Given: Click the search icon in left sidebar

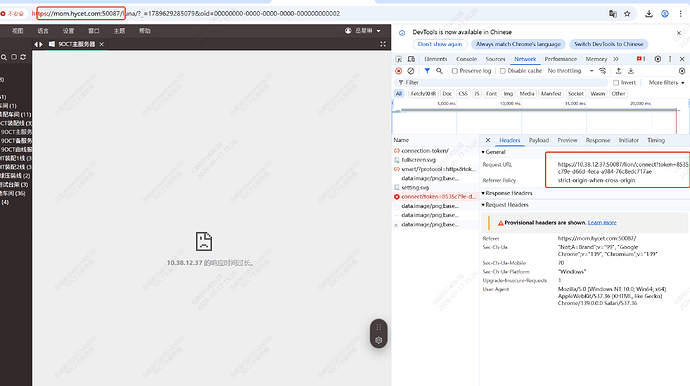Looking at the screenshot, I should [x=4, y=57].
